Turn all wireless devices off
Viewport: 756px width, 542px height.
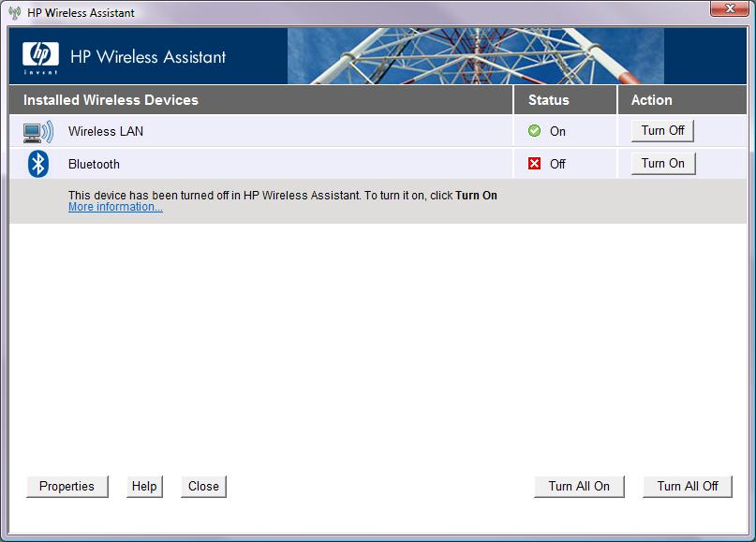(688, 486)
